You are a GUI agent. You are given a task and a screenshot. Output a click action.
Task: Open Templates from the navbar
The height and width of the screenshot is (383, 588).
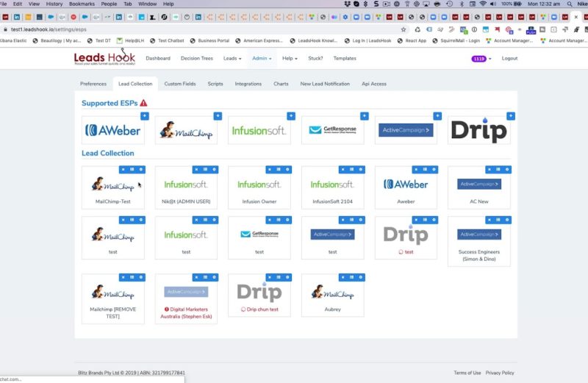[345, 59]
